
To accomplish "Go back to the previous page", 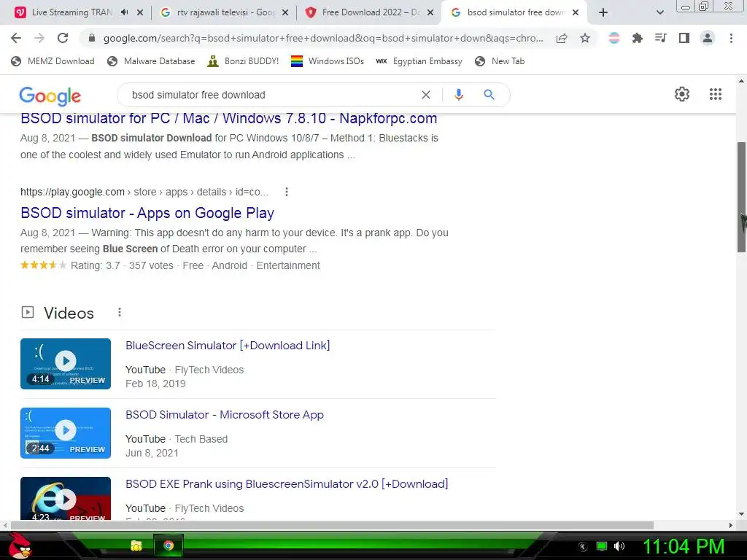I will pos(16,38).
